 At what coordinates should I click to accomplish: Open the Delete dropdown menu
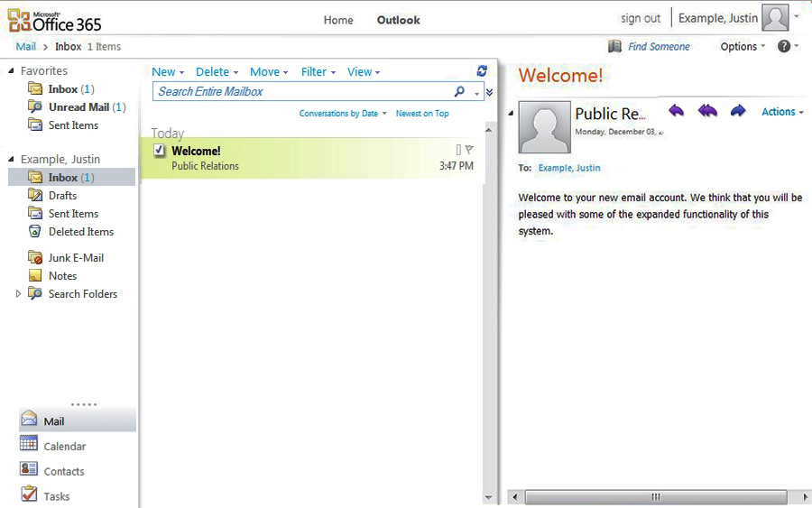[217, 72]
